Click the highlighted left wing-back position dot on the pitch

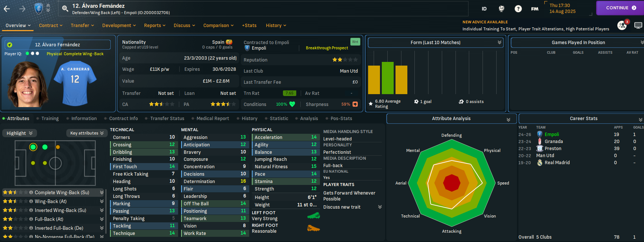[33, 147]
